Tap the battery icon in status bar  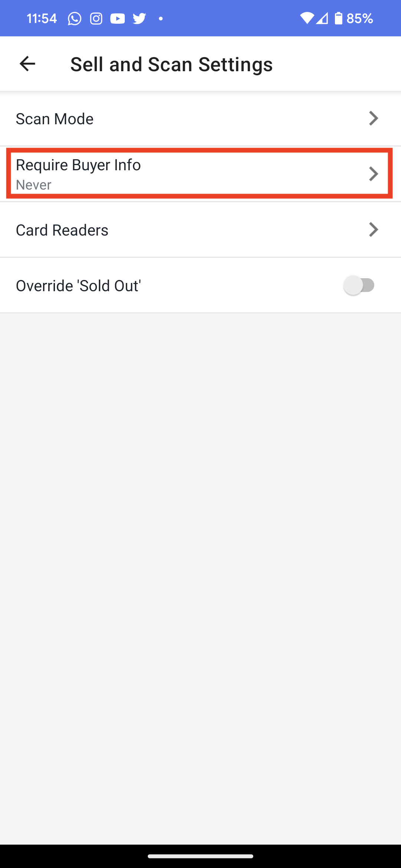338,18
